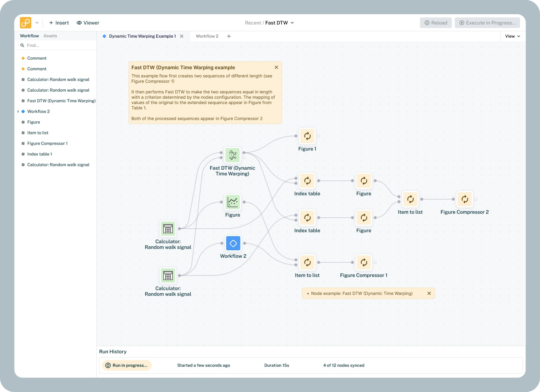540x392 pixels.
Task: Click upper Calculator Random walk signal node
Action: click(x=168, y=229)
